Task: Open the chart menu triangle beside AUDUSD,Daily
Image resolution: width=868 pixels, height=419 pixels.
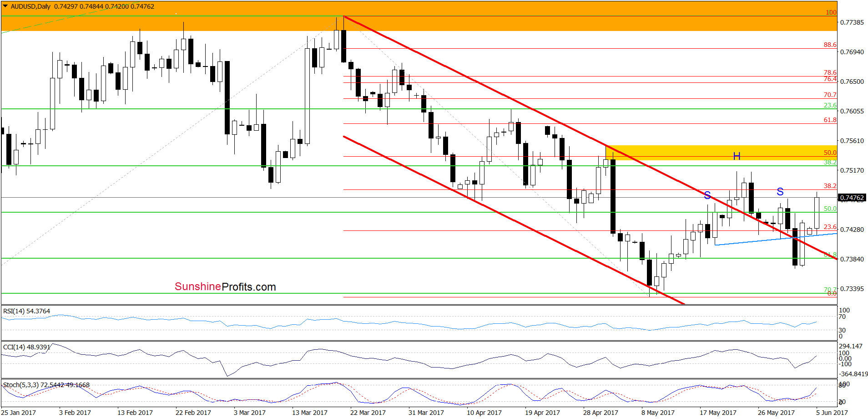Action: [5, 6]
